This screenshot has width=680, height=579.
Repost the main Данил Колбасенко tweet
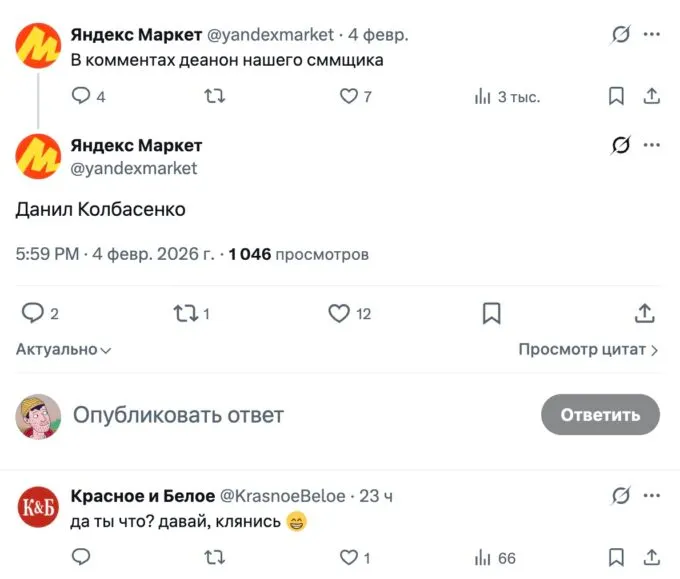coord(184,314)
